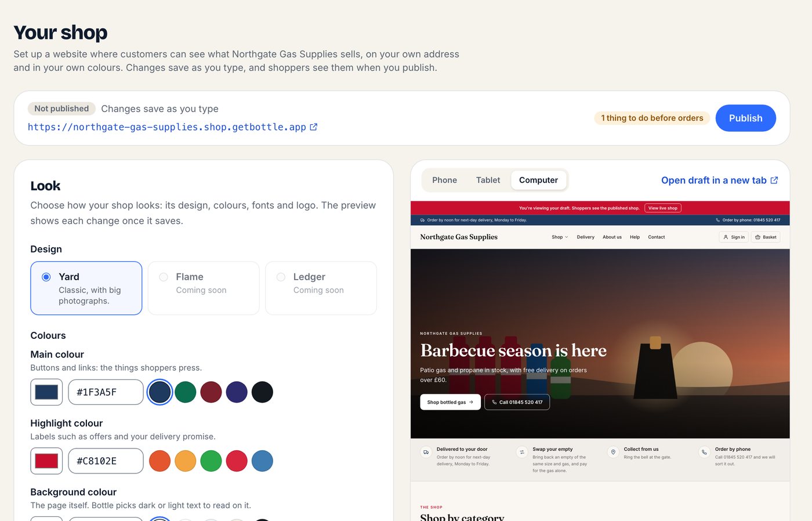Click the open-in-new-tab arrow icon in the preview header
Viewport: 812px width, 521px height.
pos(774,180)
